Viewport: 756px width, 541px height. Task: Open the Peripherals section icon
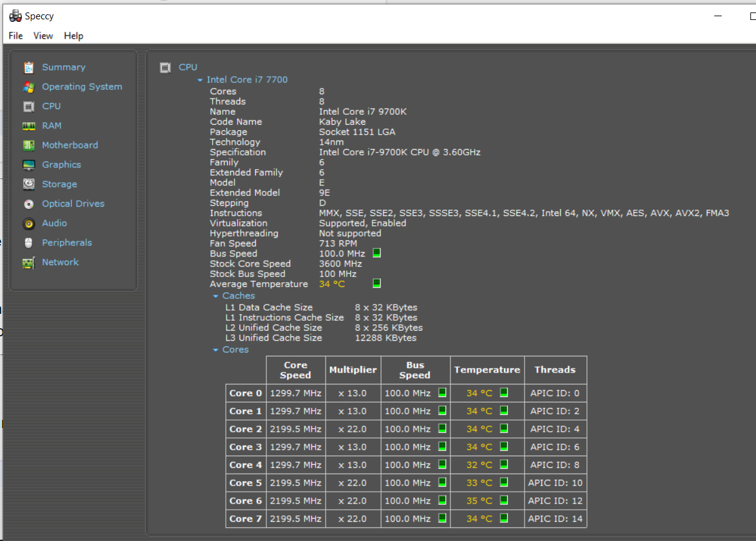[x=29, y=243]
